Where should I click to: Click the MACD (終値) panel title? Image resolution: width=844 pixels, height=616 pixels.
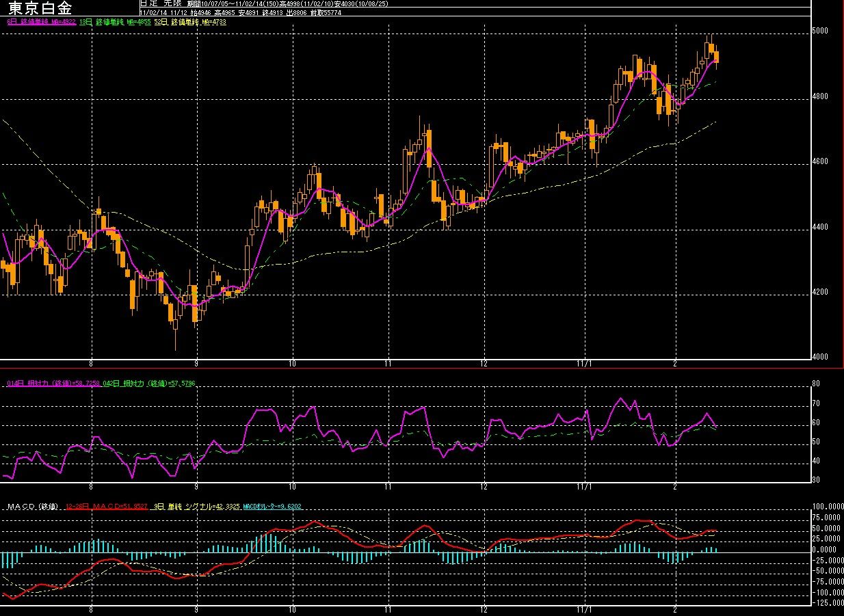pyautogui.click(x=34, y=507)
